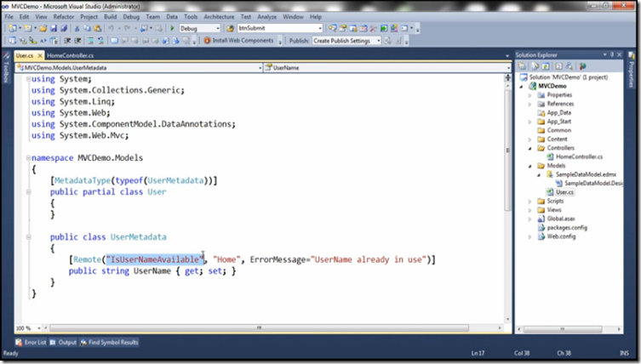Image resolution: width=641 pixels, height=364 pixels.
Task: Close the User.cs editor tab
Action: point(40,55)
